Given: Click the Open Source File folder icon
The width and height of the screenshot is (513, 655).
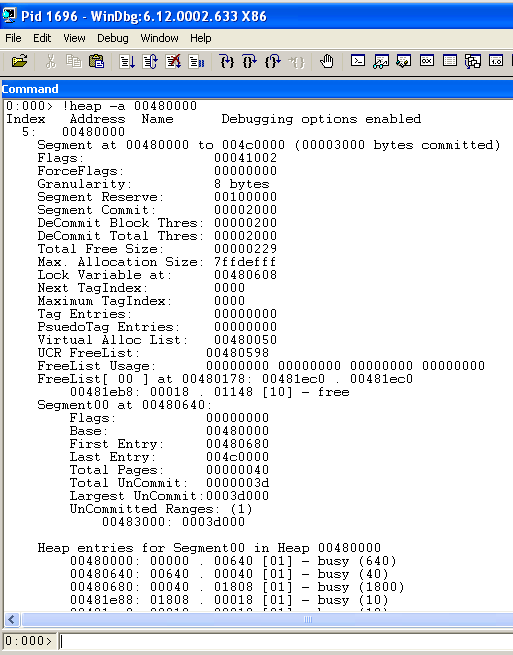Looking at the screenshot, I should point(19,61).
